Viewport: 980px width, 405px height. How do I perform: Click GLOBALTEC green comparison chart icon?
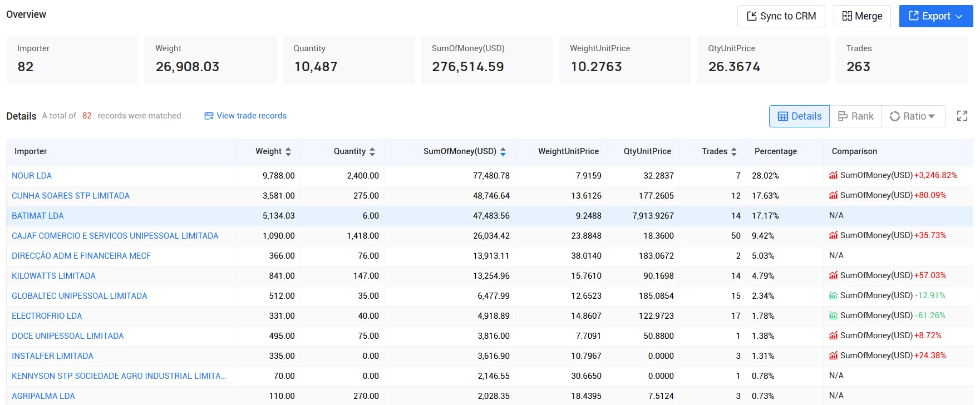click(x=833, y=295)
